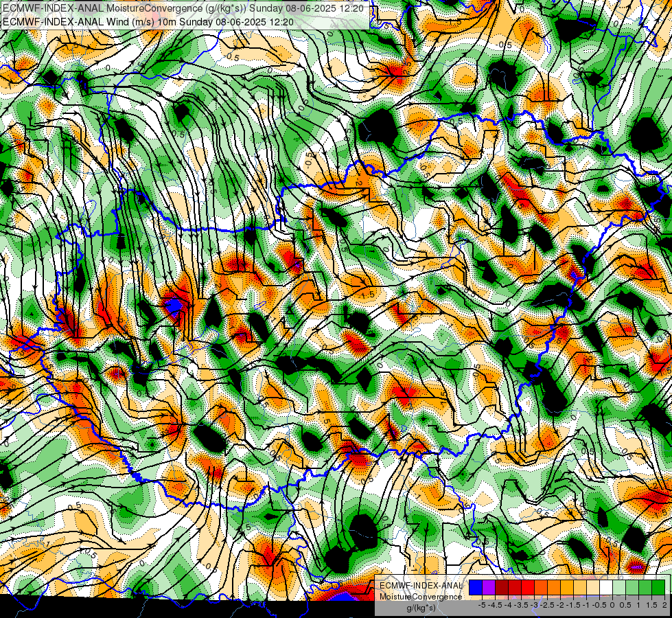672x618 pixels.
Task: Pick the light orange swatch between -1.5 and -1
Action: [580, 588]
